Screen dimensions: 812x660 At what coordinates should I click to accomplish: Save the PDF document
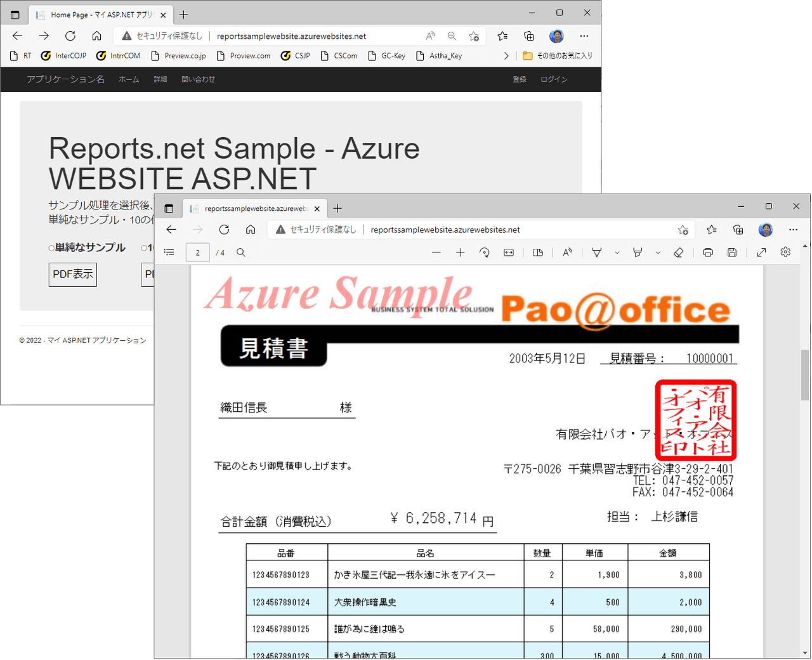732,252
